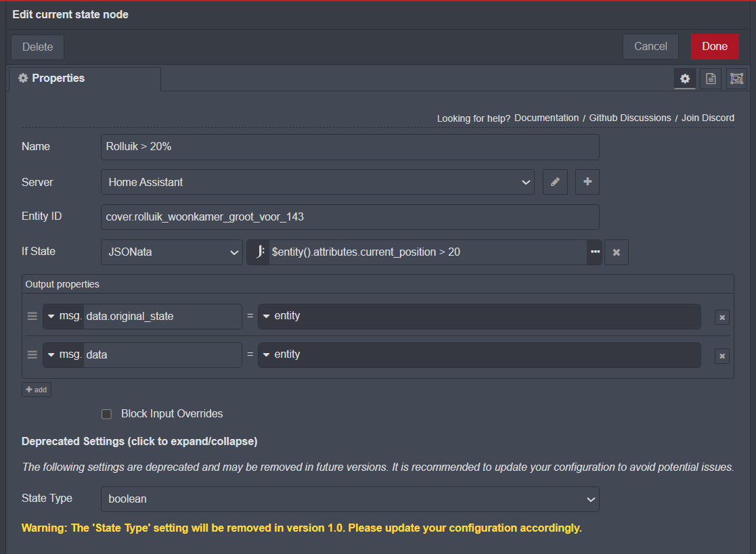Collapse the Deprecated Settings section
The image size is (756, 554).
point(139,441)
